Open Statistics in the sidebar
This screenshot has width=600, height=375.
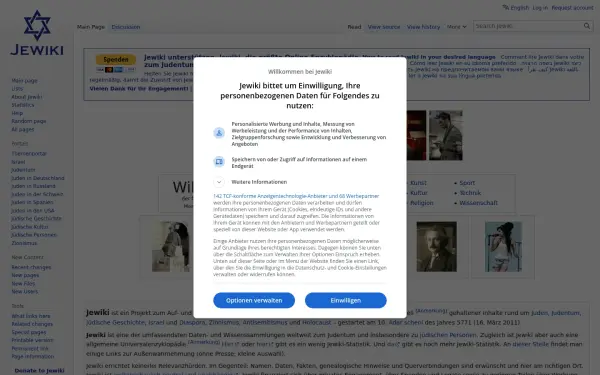tap(23, 105)
